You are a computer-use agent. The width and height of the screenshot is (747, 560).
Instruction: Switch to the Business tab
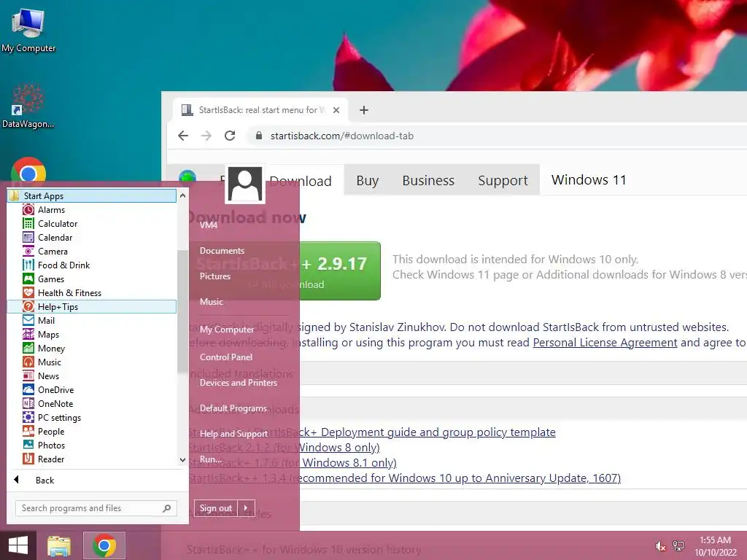pyautogui.click(x=428, y=181)
